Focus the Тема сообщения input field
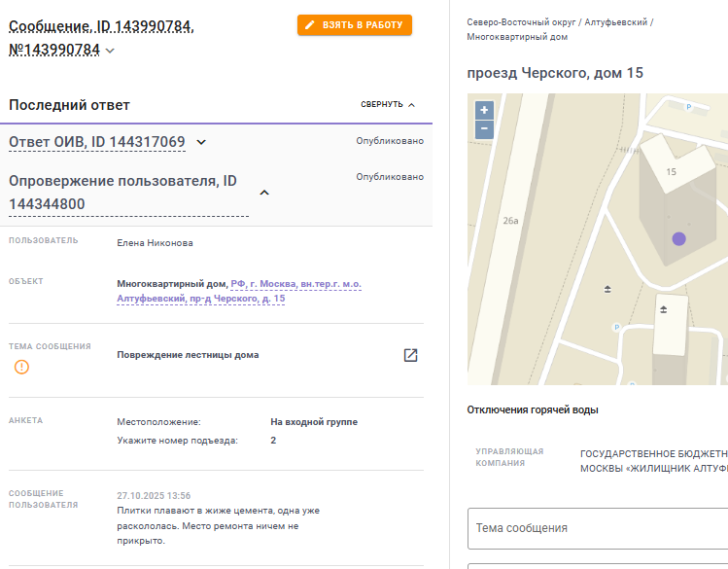This screenshot has width=728, height=569. [x=598, y=528]
